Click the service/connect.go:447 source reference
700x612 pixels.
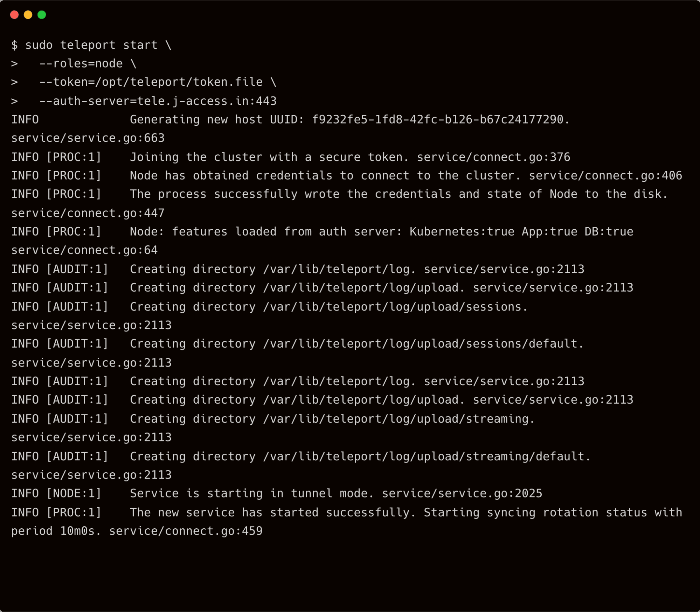tap(88, 213)
